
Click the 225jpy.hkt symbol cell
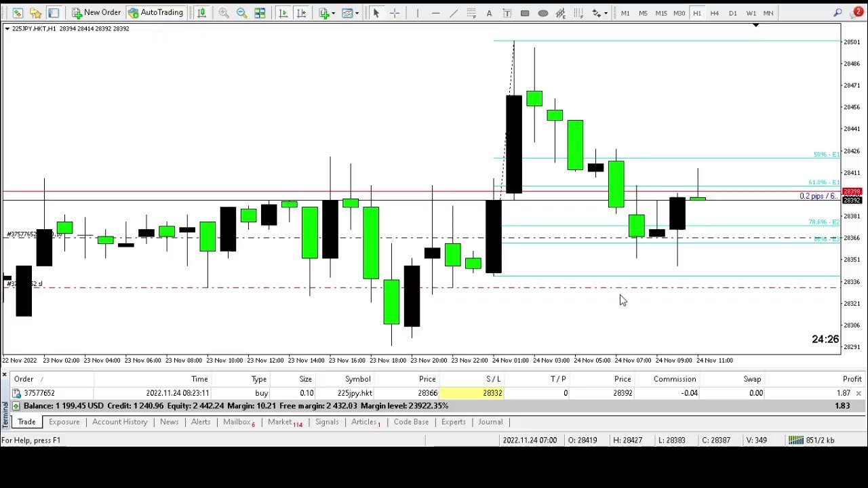(x=355, y=393)
